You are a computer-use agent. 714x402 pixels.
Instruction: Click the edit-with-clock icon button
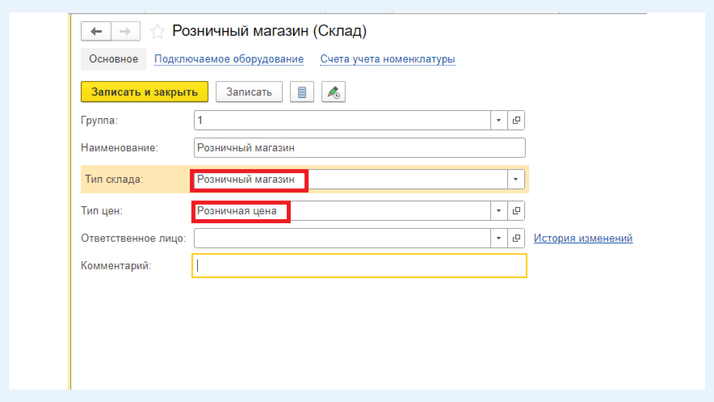[333, 92]
